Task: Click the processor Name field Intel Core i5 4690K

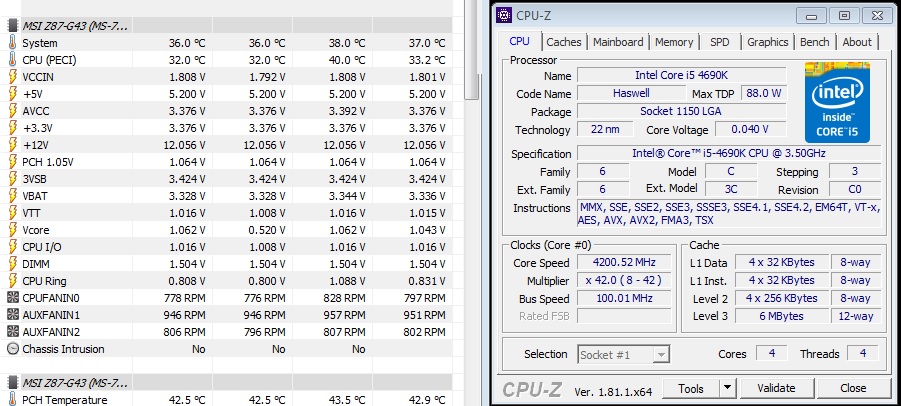Action: coord(681,75)
